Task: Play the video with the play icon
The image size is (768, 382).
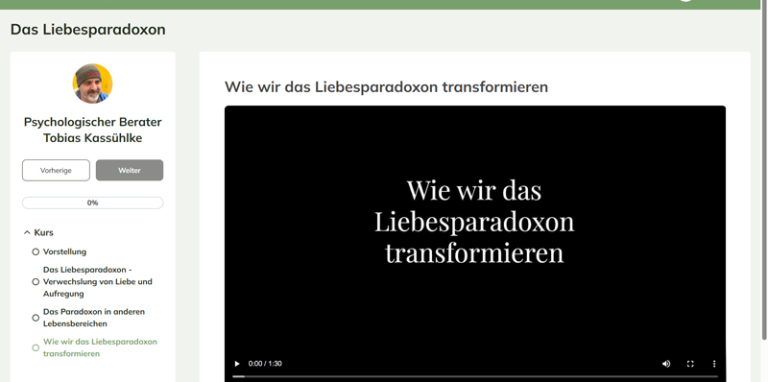Action: 237,364
